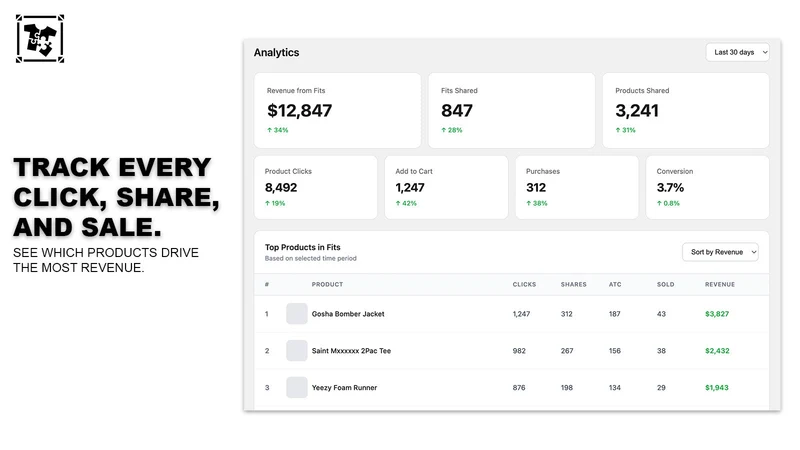
Task: Open the Purchases metric card
Action: pos(577,187)
